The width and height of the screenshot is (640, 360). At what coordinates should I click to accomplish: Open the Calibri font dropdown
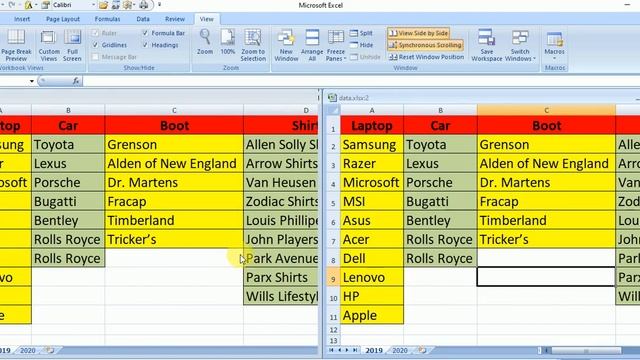[x=93, y=5]
